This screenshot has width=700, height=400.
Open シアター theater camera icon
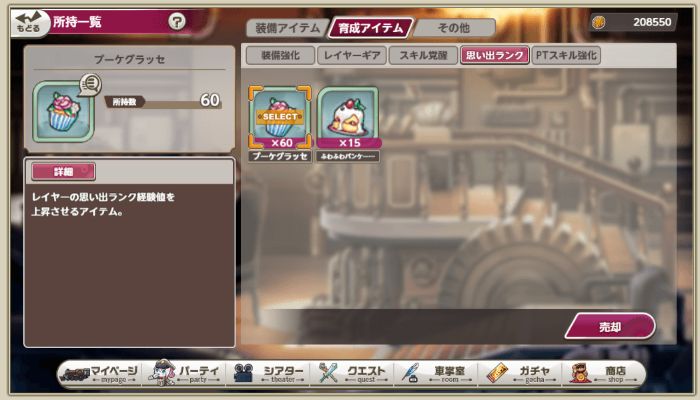[244, 373]
